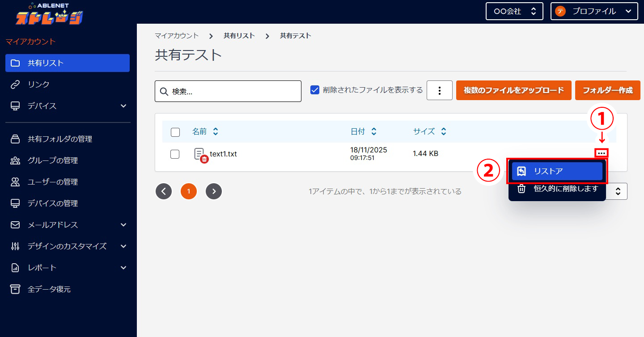Viewport: 644px width, 337px height.
Task: Click the orange プロファイル avatar icon
Action: coord(560,11)
